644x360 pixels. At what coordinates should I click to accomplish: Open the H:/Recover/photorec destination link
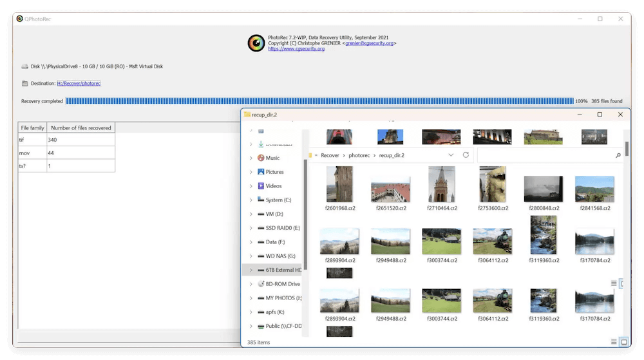click(79, 83)
